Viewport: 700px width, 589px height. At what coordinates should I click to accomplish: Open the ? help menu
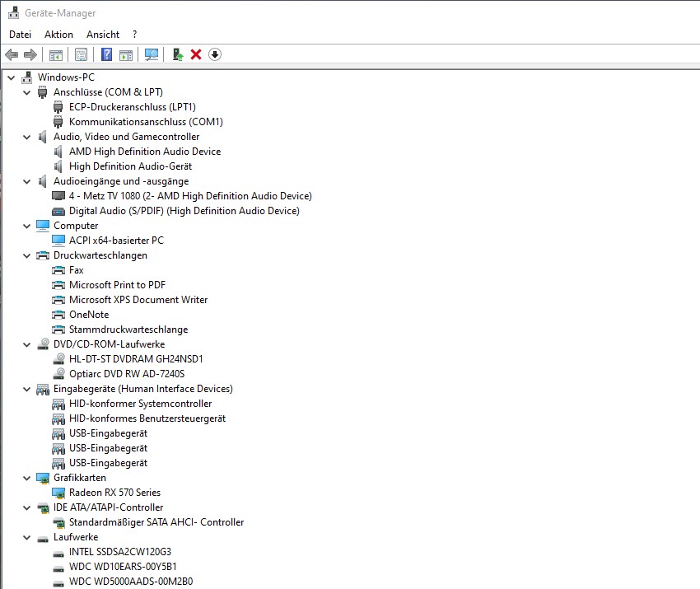pyautogui.click(x=135, y=35)
